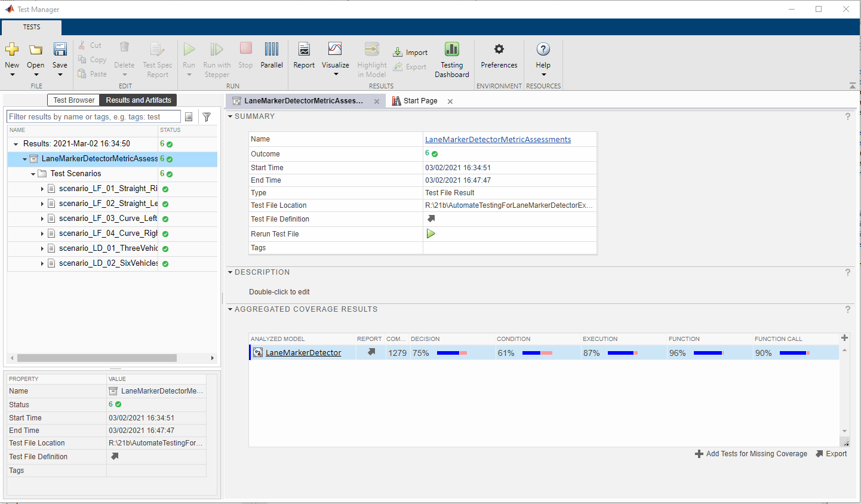Expand scenario_LF_01_Straight result node

click(42, 189)
